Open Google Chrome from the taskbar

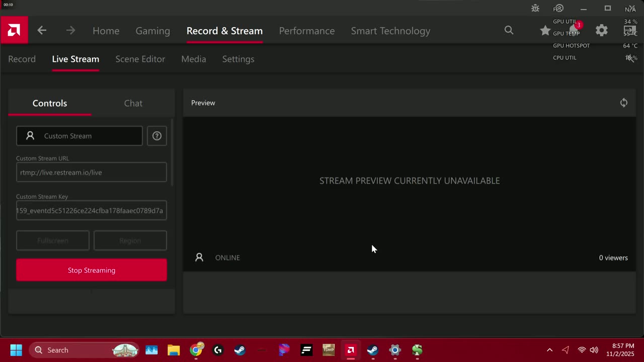pyautogui.click(x=196, y=350)
